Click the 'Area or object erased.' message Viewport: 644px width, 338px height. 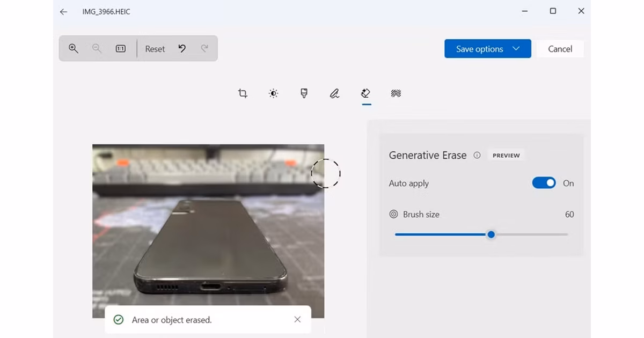(172, 320)
